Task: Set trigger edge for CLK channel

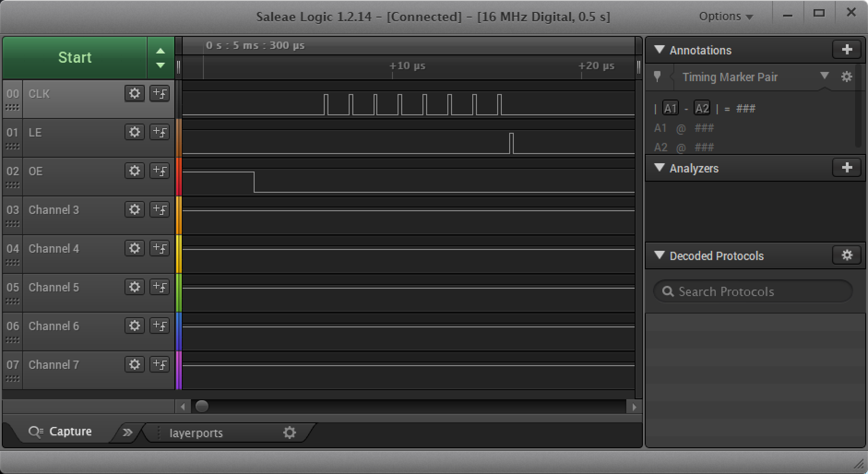Action: click(160, 94)
